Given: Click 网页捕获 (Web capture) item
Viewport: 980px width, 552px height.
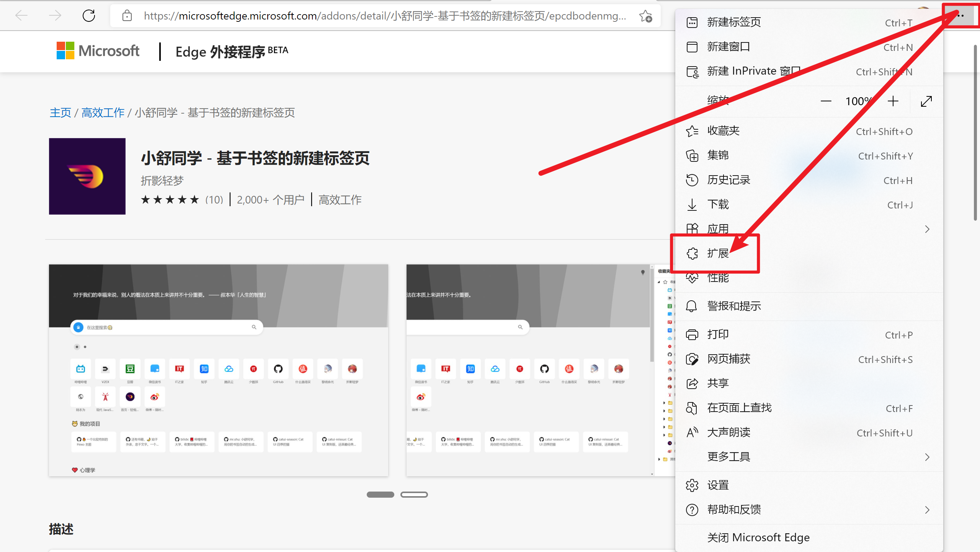Looking at the screenshot, I should pyautogui.click(x=728, y=359).
